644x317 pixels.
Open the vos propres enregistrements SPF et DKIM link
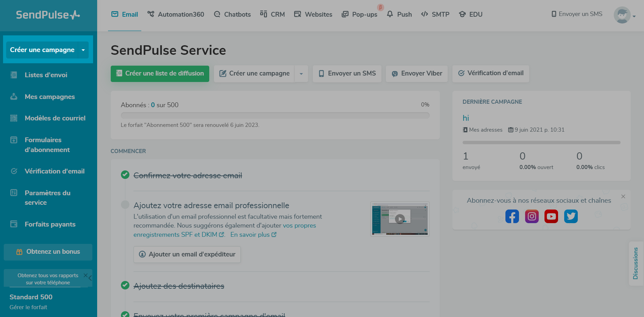[225, 230]
